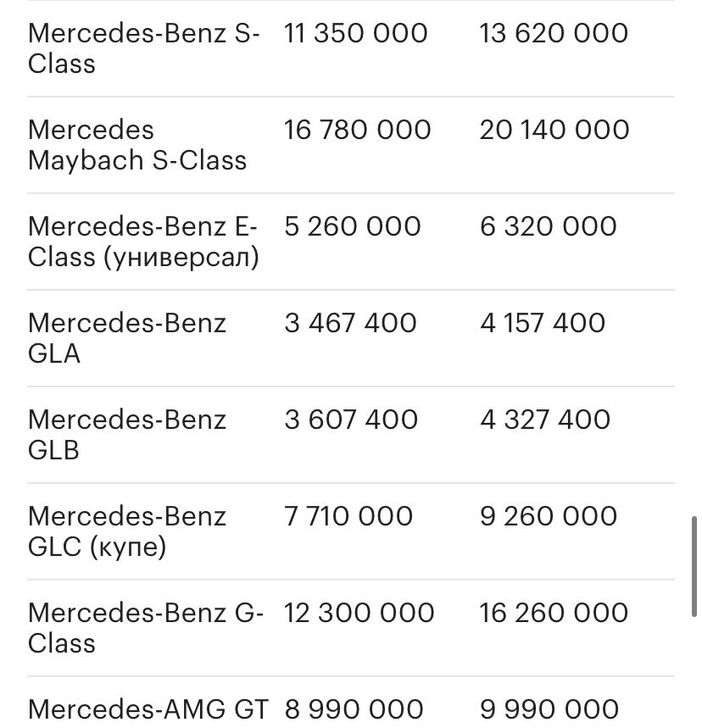Select the 4 157 400 price value
Viewport: 702px width, 728px height.
point(542,323)
